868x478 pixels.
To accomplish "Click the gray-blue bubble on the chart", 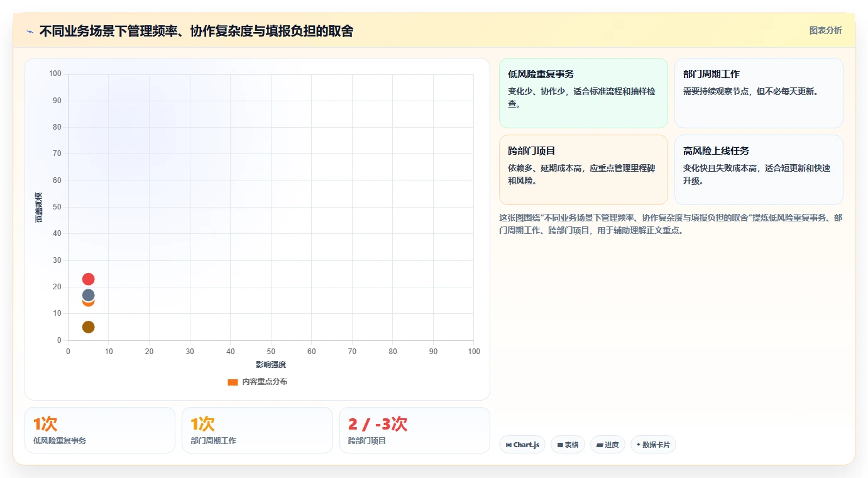I will 89,294.
